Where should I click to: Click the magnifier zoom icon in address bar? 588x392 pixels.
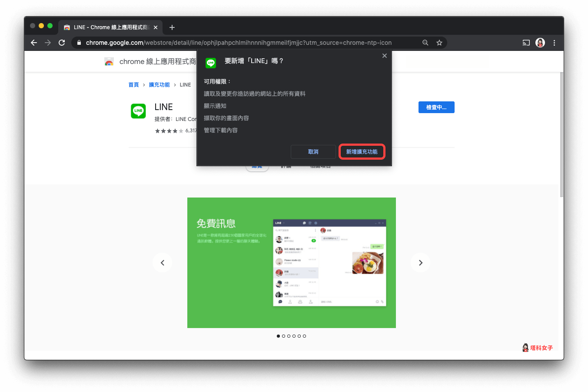[x=425, y=43]
